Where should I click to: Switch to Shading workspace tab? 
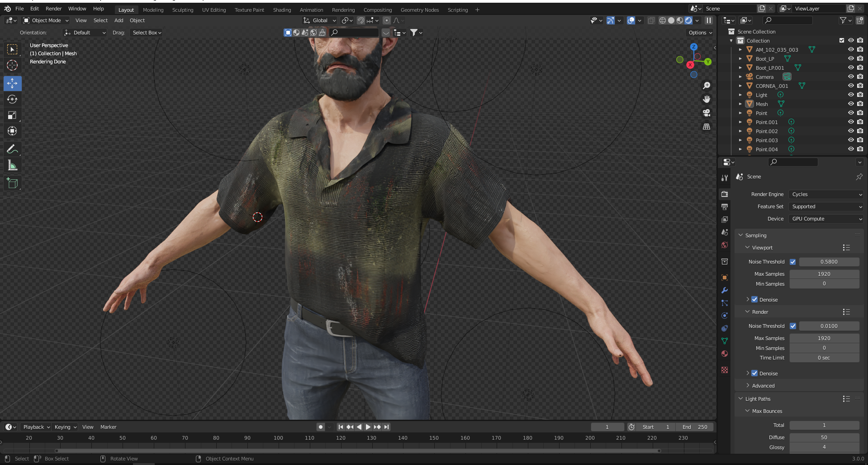(x=282, y=10)
